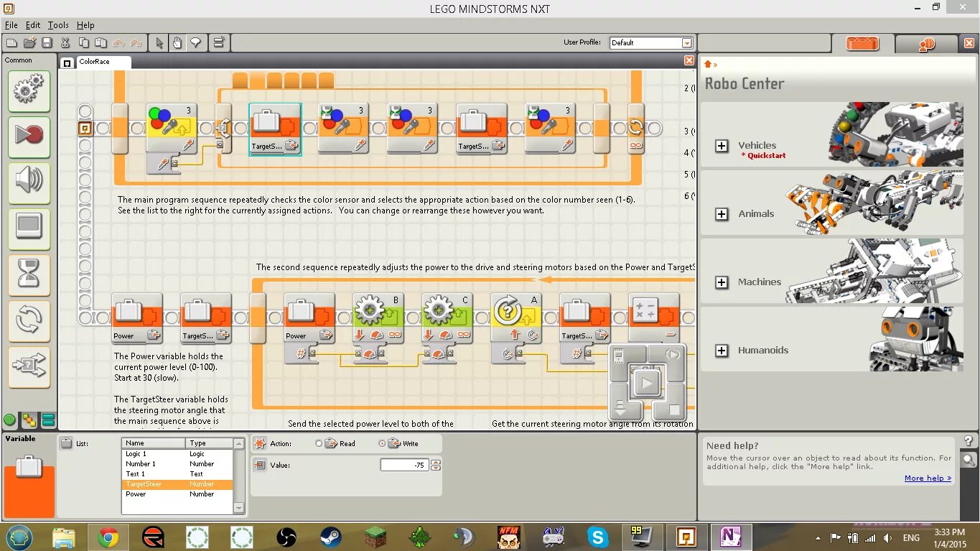Open the Help menu
This screenshot has height=551, width=980.
(85, 25)
